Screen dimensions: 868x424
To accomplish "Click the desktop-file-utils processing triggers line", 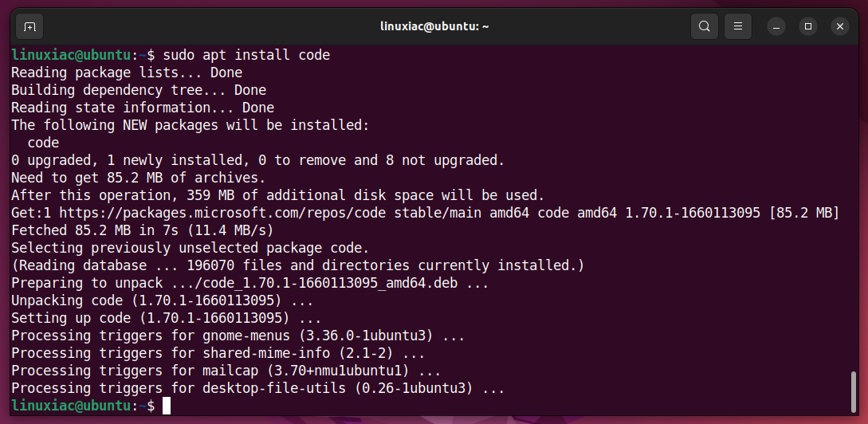I will click(x=258, y=388).
